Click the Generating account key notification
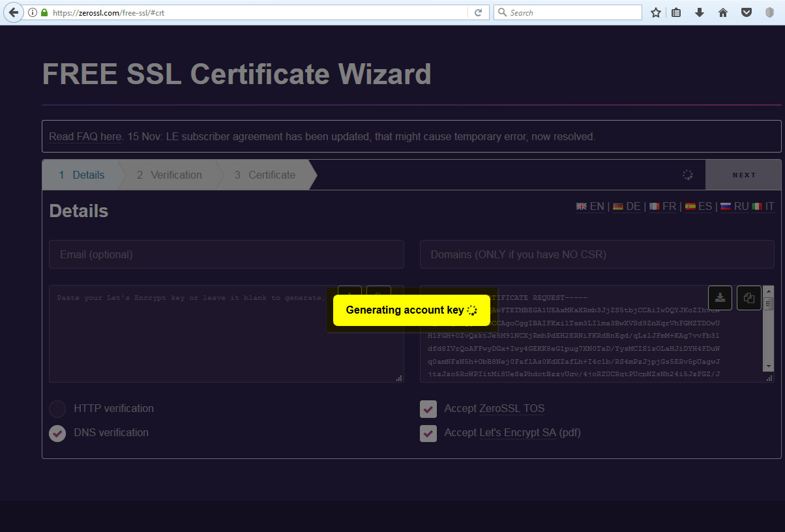 [x=411, y=310]
